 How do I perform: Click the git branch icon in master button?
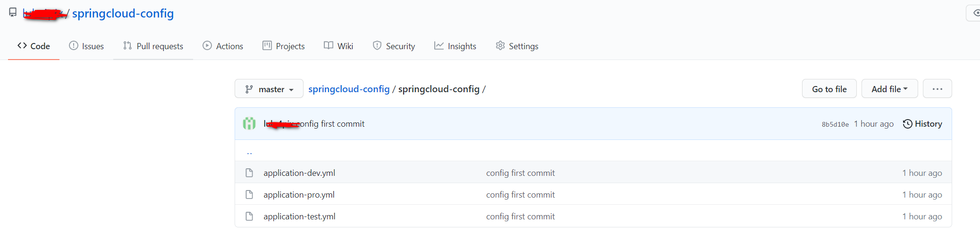click(x=249, y=89)
